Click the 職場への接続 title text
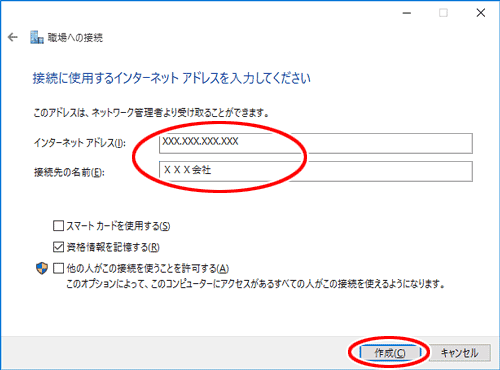The width and height of the screenshot is (500, 370). [x=75, y=38]
